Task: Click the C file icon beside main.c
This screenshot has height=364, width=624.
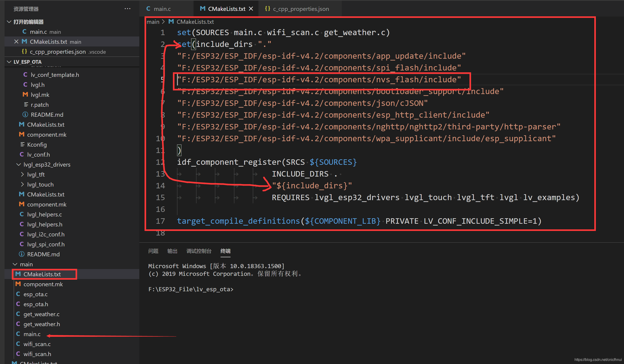Action: (x=24, y=32)
